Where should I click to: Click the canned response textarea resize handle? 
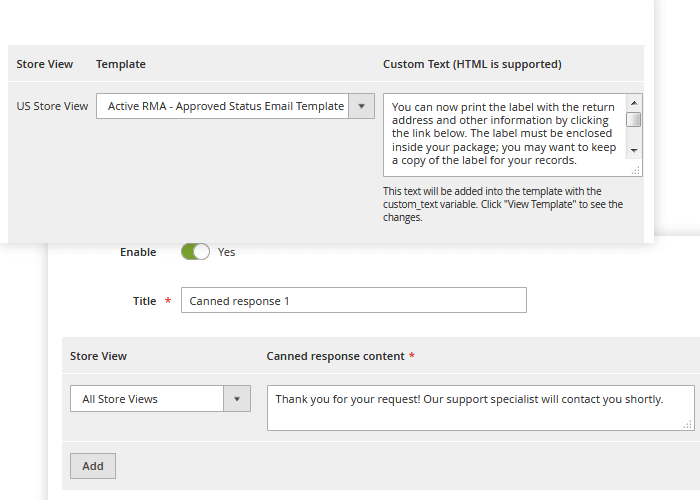[688, 425]
